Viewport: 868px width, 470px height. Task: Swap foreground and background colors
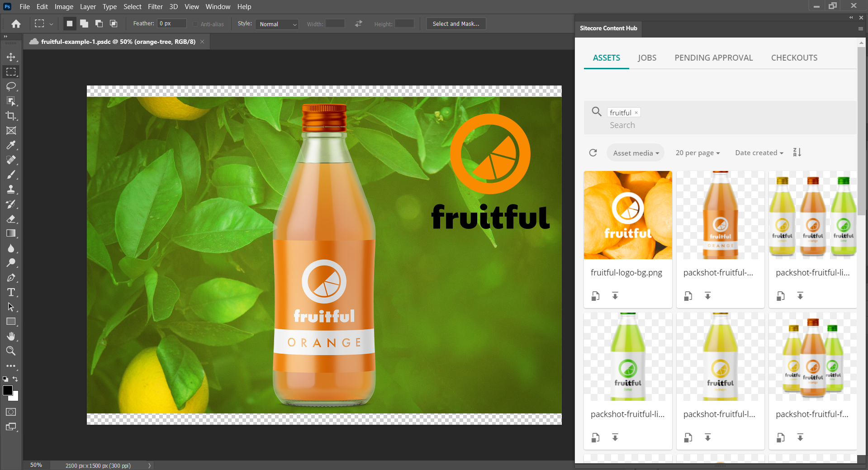coord(15,379)
